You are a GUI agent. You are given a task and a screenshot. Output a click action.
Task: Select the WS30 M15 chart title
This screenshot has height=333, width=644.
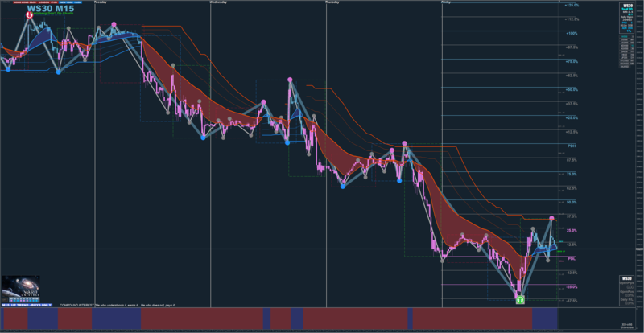tap(51, 9)
